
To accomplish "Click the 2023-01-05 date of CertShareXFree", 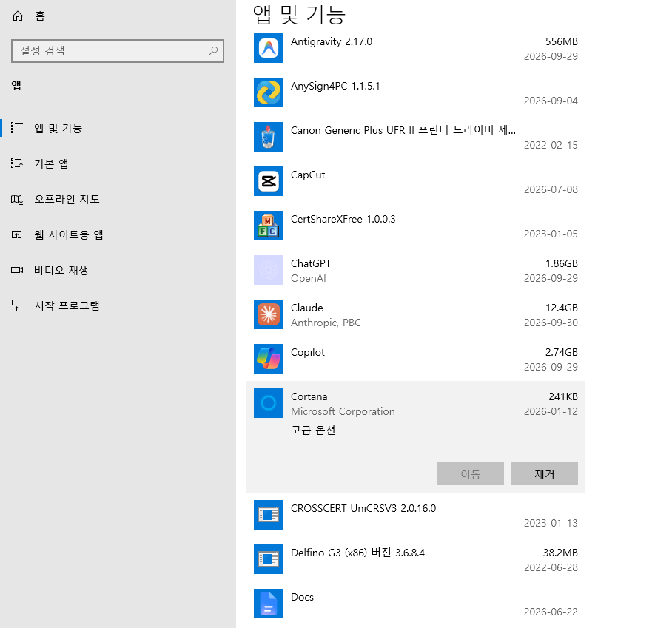I will (x=551, y=234).
